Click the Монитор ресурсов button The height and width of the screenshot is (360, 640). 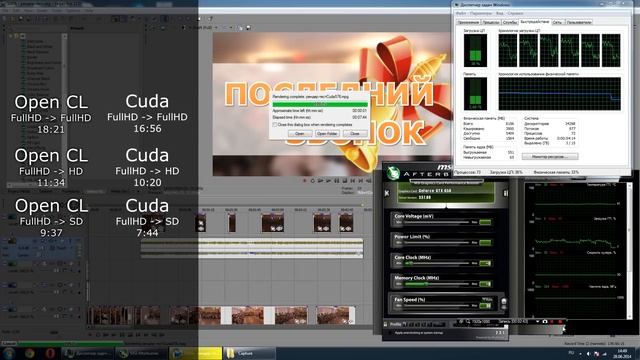(550, 156)
